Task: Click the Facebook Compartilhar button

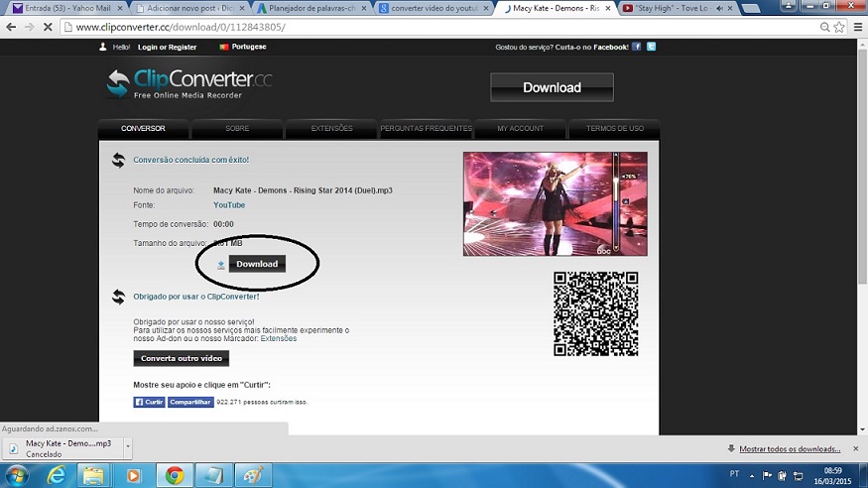Action: [190, 403]
